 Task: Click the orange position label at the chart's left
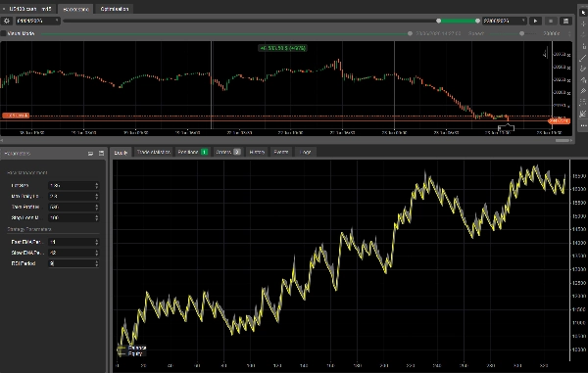tap(16, 116)
